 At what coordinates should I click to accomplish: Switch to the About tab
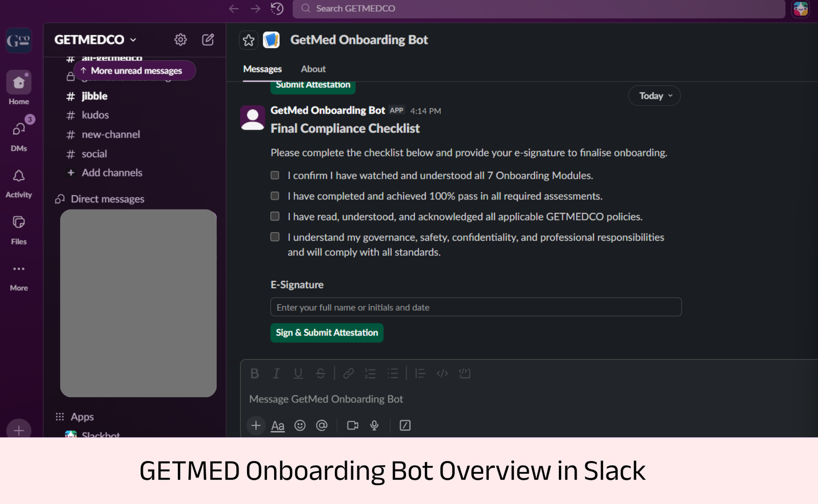pos(313,69)
